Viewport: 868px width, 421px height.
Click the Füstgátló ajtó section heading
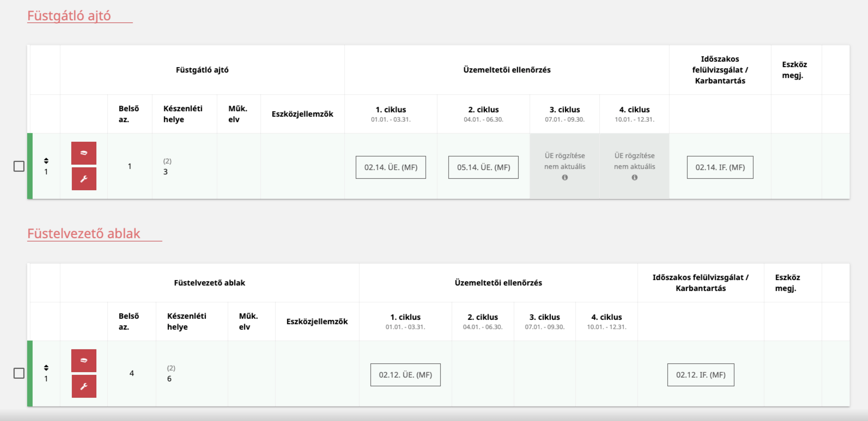(69, 16)
